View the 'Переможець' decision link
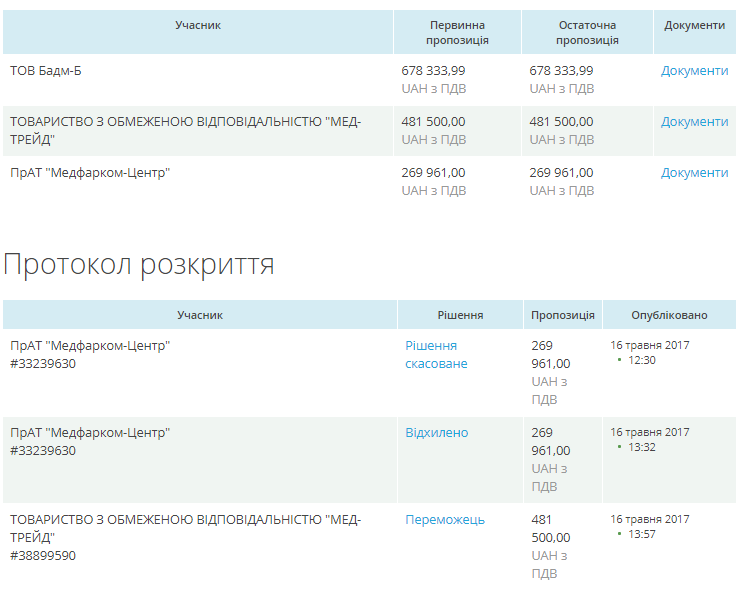The width and height of the screenshot is (737, 604). (x=445, y=520)
